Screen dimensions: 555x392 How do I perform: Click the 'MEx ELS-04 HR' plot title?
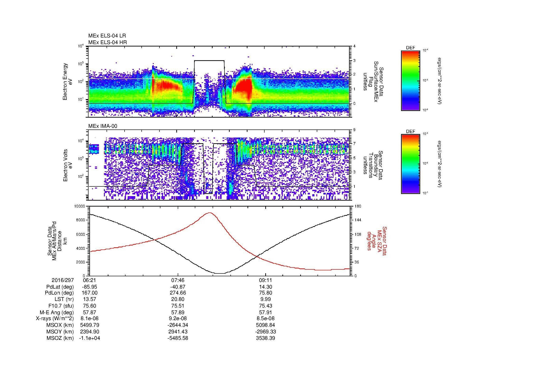(x=107, y=42)
